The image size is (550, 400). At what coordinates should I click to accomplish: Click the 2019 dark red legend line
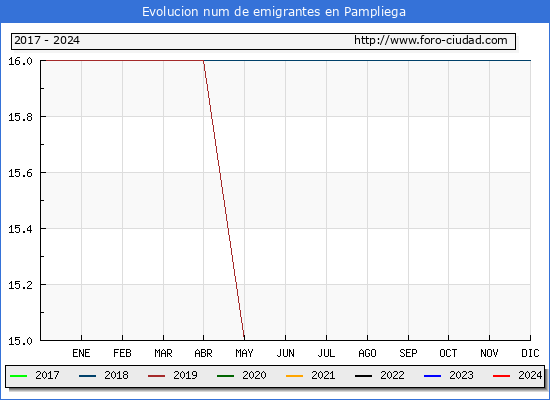pos(156,376)
